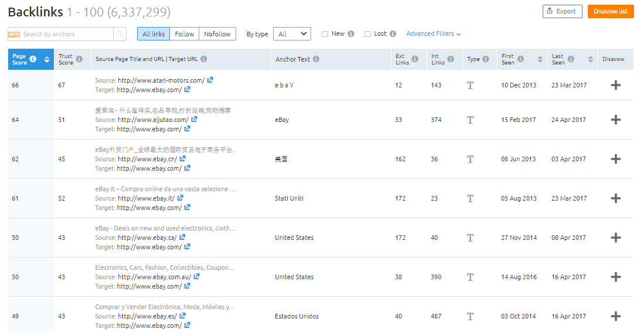Show info icon next to Ext Links header

415,59
